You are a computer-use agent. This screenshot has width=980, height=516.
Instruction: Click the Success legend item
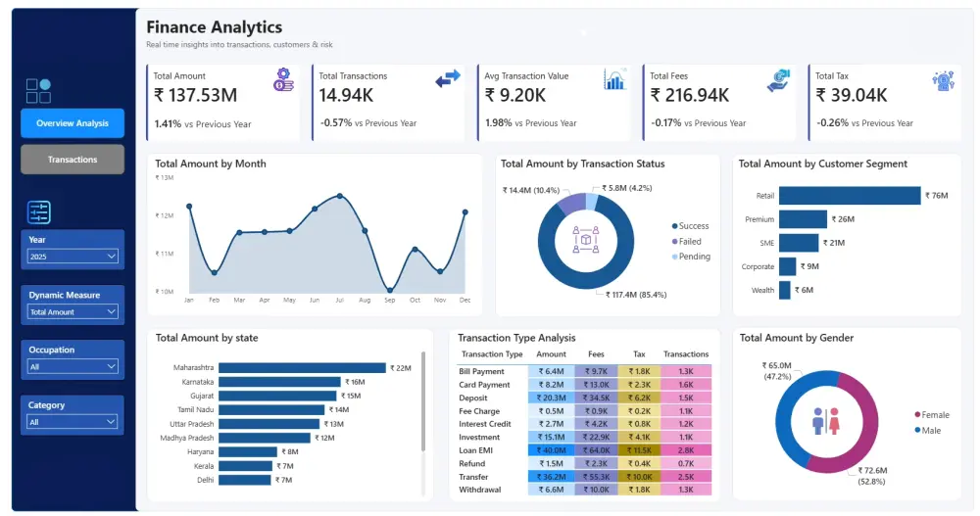coord(690,226)
